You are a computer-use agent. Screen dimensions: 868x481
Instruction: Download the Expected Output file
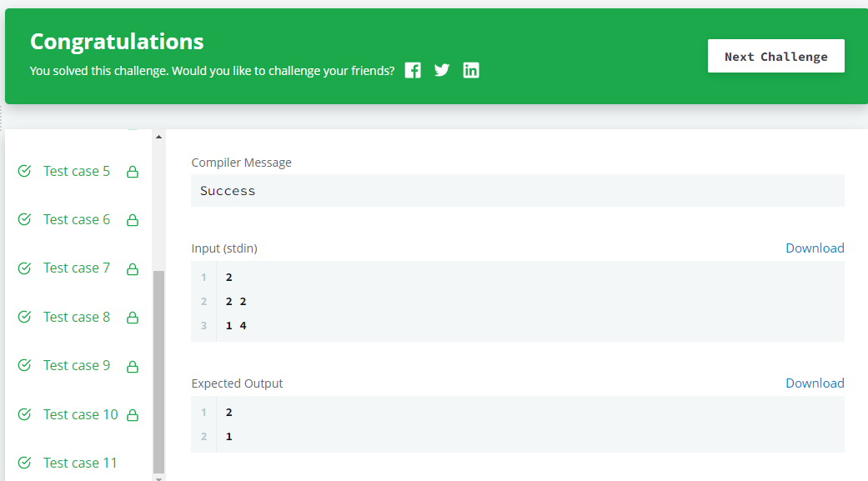(815, 383)
